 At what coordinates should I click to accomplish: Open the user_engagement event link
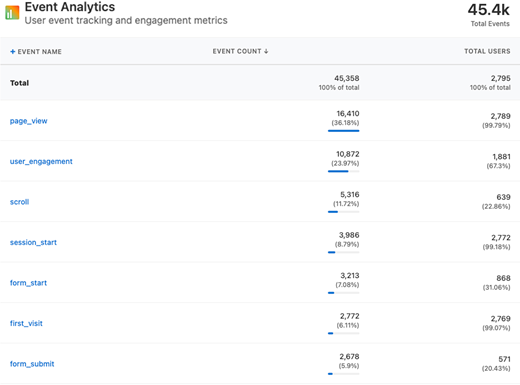pyautogui.click(x=41, y=161)
